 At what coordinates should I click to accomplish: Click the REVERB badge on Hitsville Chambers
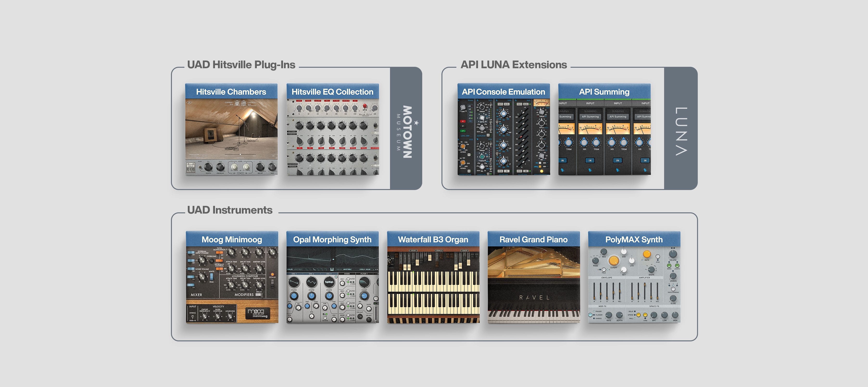191,168
